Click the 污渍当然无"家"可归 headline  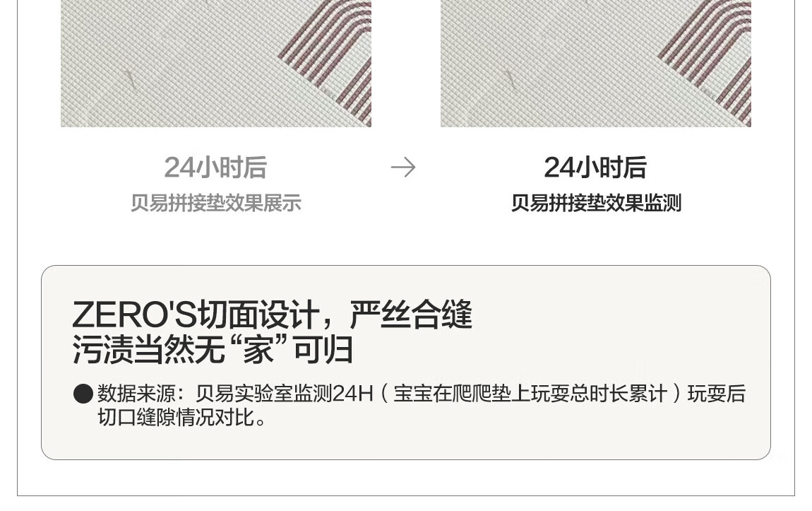pos(213,349)
